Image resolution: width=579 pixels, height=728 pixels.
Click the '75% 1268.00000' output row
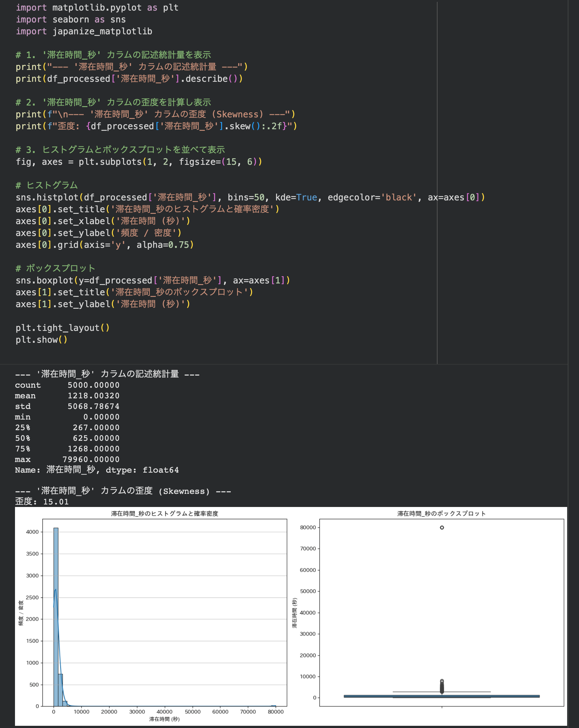67,449
